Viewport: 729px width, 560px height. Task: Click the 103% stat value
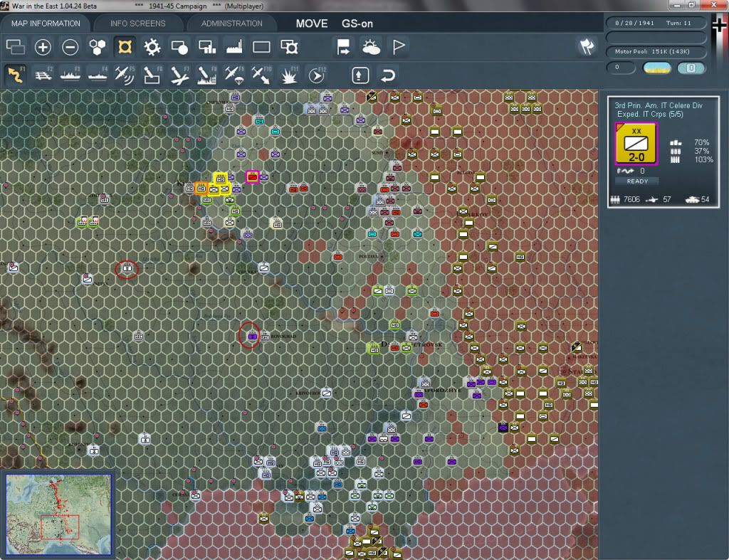coord(703,159)
